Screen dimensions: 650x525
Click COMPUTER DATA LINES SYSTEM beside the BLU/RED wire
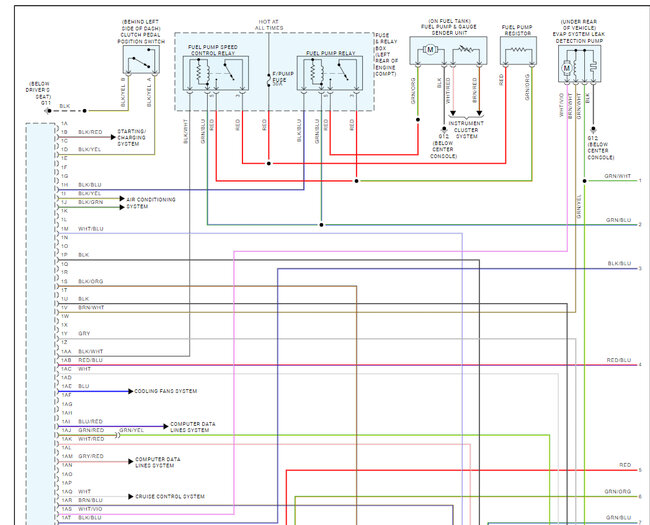coord(193,427)
